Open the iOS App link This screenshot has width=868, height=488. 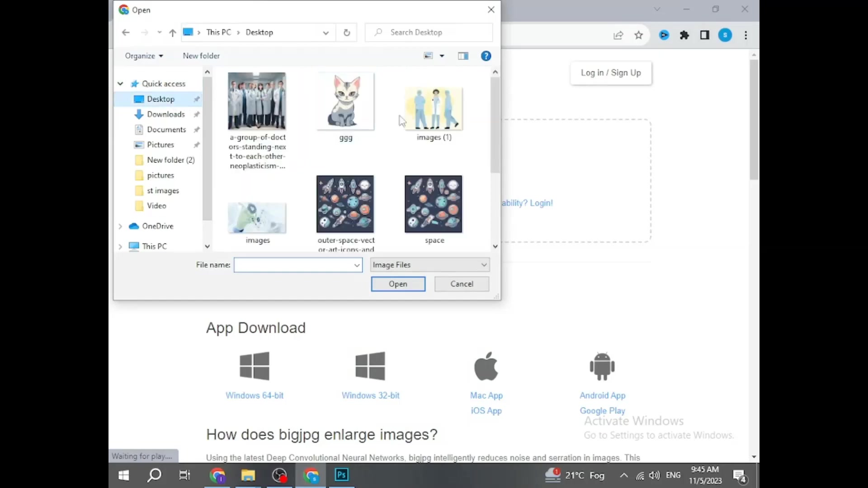click(x=486, y=411)
